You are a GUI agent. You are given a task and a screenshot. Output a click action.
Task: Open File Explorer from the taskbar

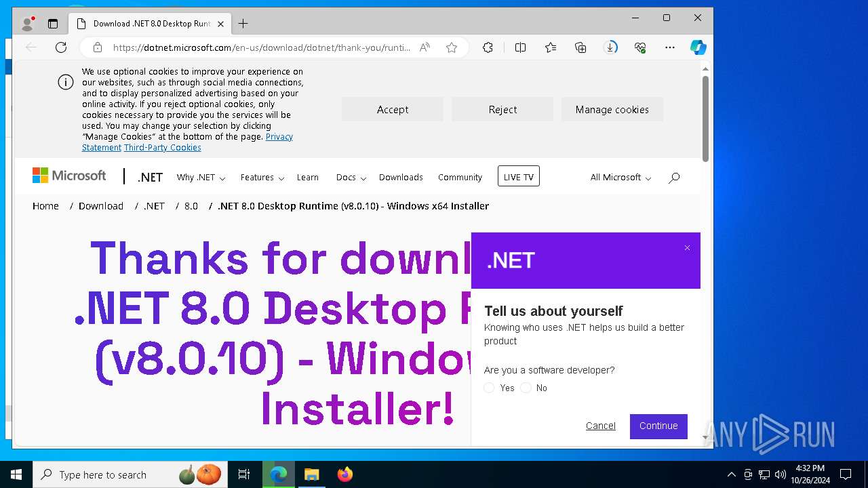click(311, 474)
